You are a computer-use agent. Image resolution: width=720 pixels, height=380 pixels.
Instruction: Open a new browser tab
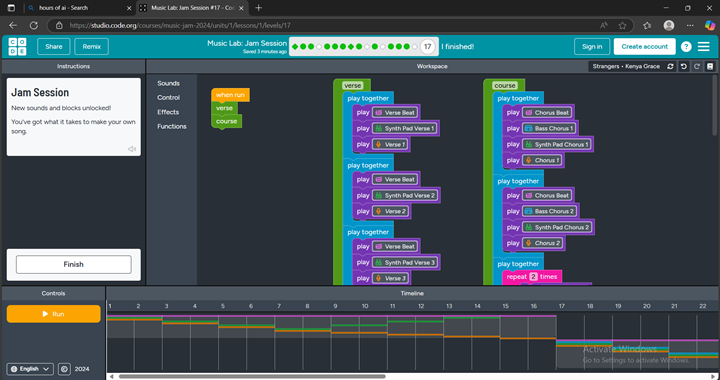(259, 8)
